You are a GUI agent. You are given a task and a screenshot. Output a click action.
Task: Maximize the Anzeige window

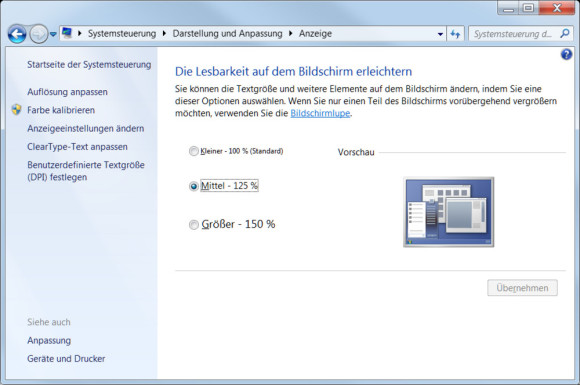529,8
